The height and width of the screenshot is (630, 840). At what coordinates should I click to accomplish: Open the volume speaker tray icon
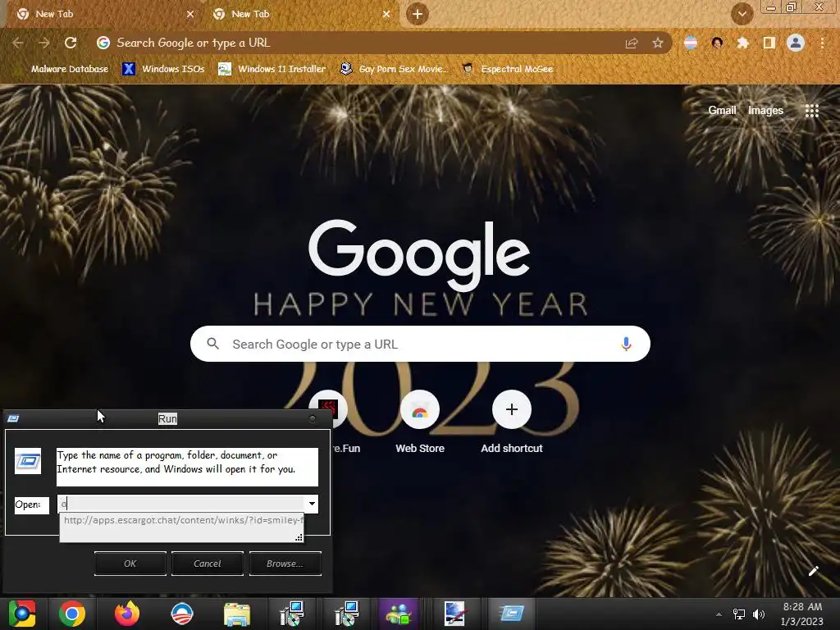pos(759,614)
